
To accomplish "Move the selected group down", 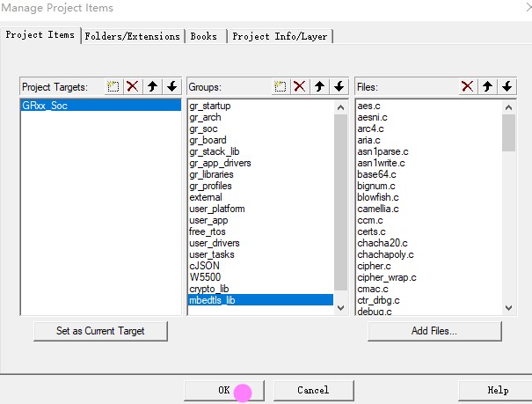I will click(339, 86).
